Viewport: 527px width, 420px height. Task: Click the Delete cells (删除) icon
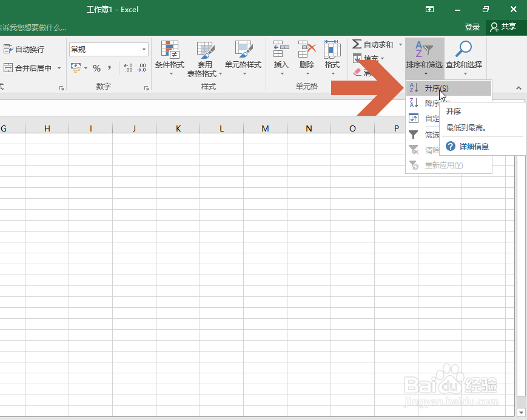click(307, 49)
